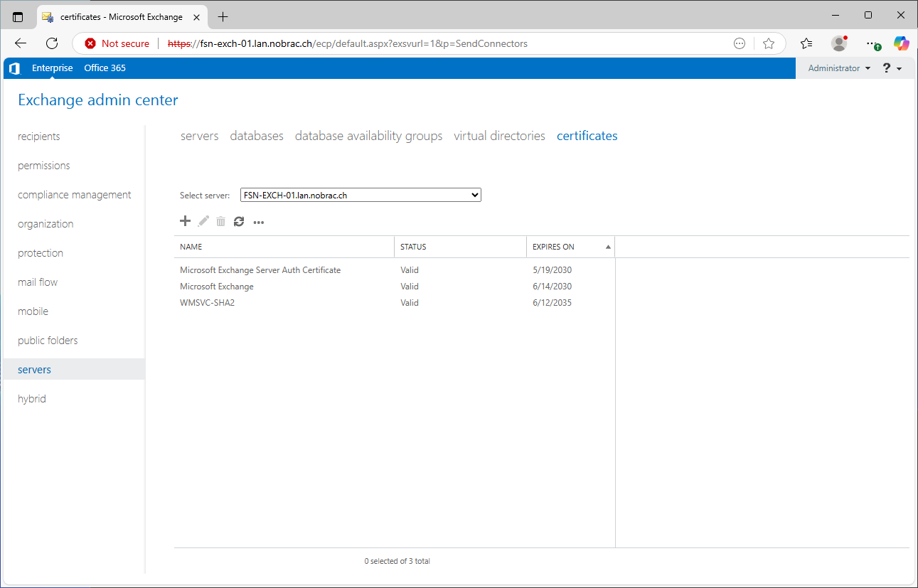Open the Select server dropdown
The image size is (918, 588).
(361, 195)
